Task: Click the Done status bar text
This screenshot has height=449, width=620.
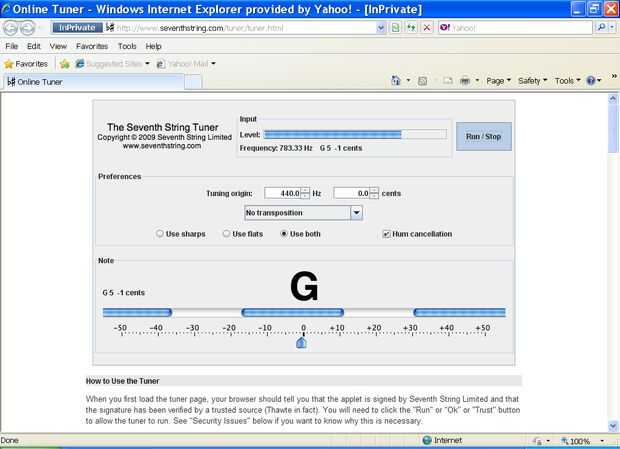Action: click(x=9, y=440)
